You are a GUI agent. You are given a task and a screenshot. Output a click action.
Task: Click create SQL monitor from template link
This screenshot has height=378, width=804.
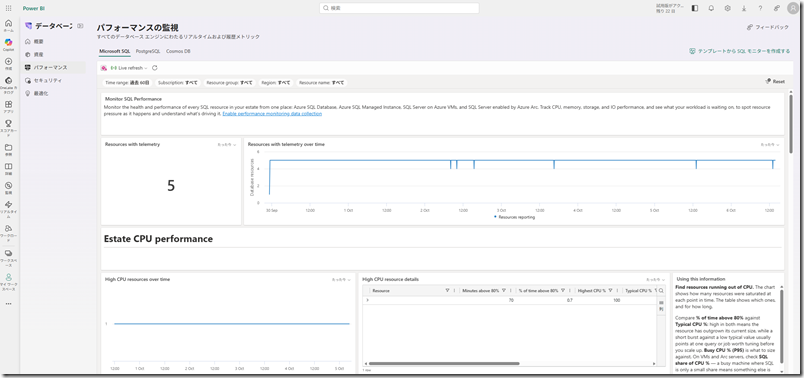click(739, 51)
